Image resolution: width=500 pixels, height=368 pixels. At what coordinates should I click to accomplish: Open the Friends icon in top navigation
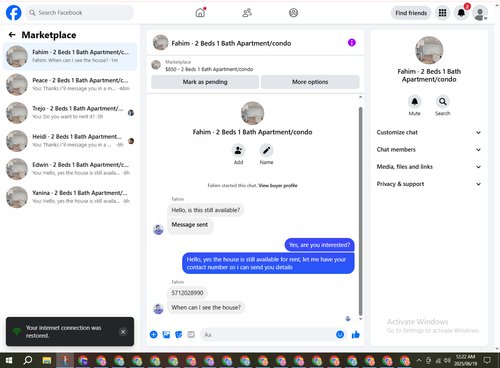pyautogui.click(x=247, y=13)
